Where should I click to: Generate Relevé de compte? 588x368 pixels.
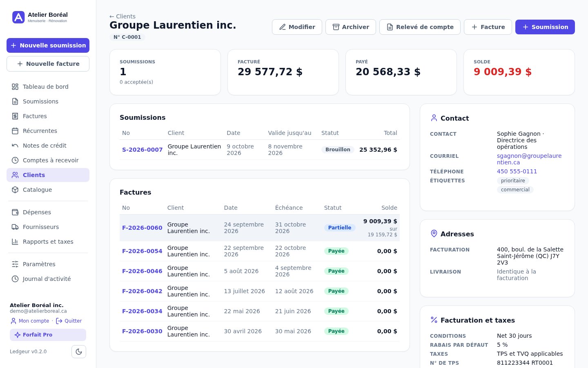click(420, 27)
